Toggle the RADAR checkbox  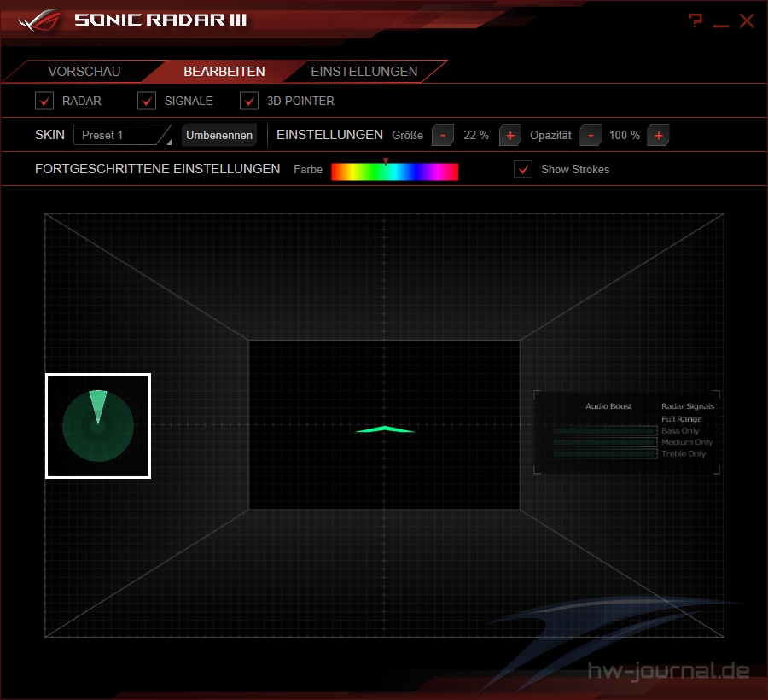pyautogui.click(x=44, y=101)
